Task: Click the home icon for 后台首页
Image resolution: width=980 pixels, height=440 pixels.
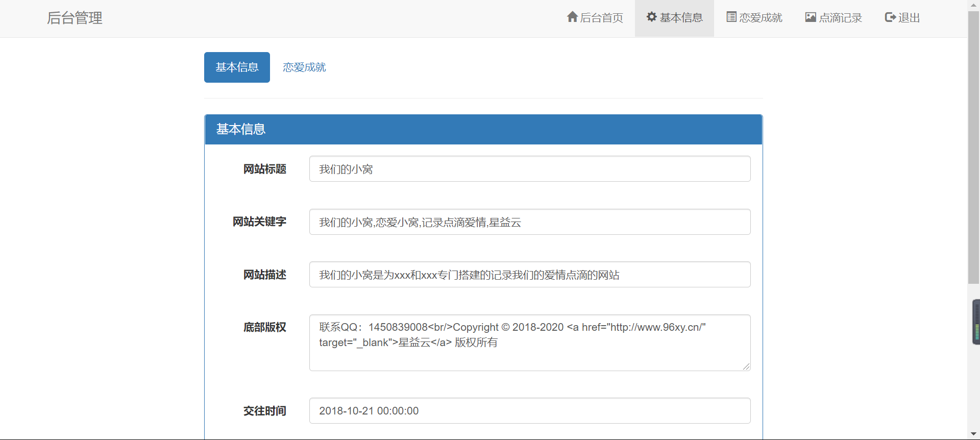Action: click(572, 17)
